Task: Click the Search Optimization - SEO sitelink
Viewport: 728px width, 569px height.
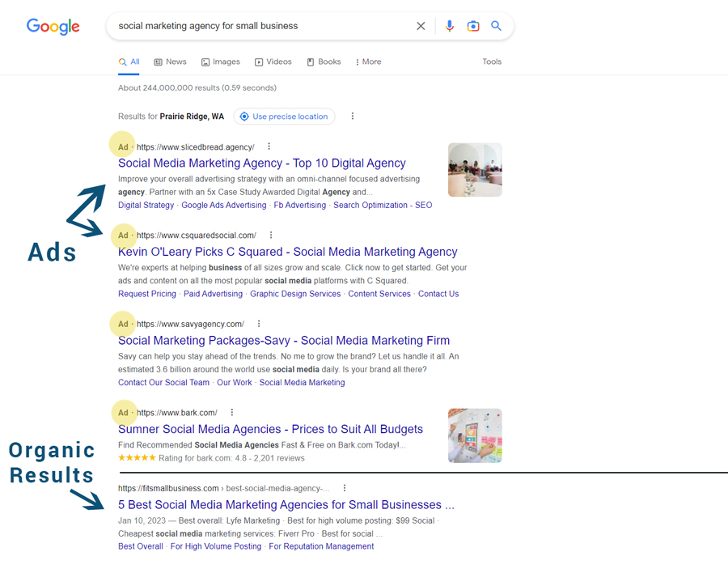Action: click(383, 206)
